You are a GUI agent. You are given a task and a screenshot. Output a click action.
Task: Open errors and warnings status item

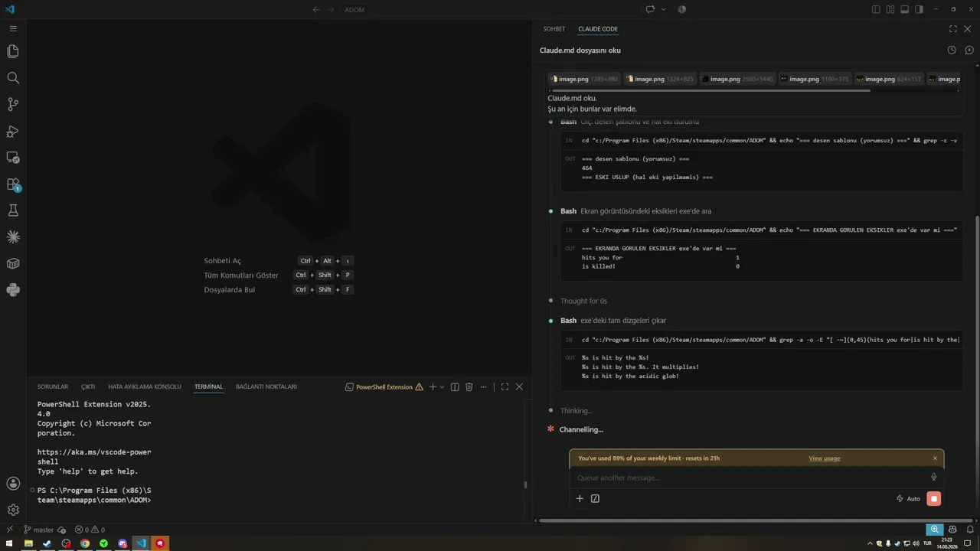click(x=90, y=530)
